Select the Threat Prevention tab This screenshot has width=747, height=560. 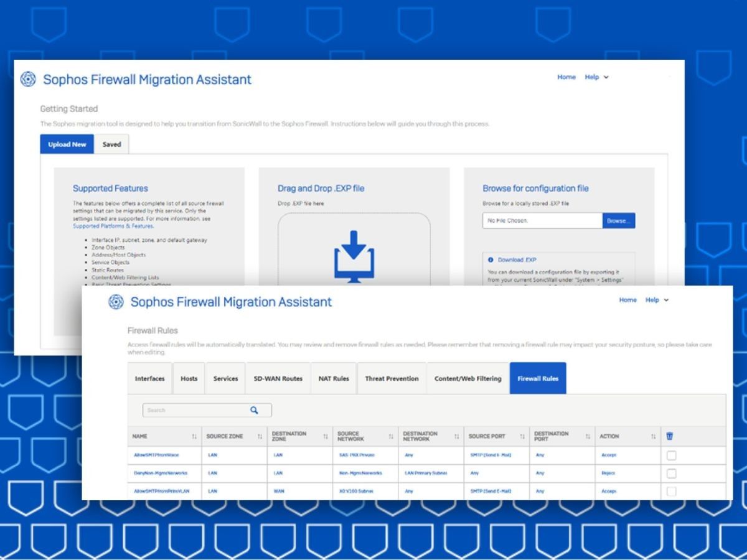(392, 378)
